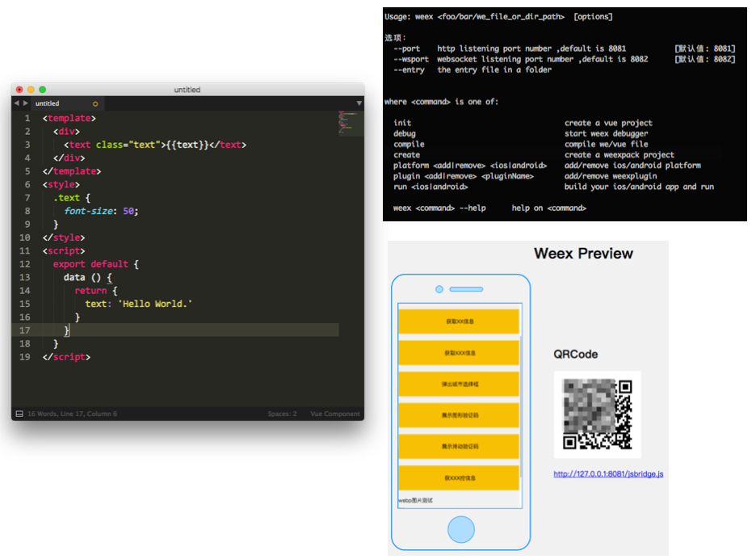The image size is (756, 559).
Task: Click the data () { line
Action: (88, 277)
